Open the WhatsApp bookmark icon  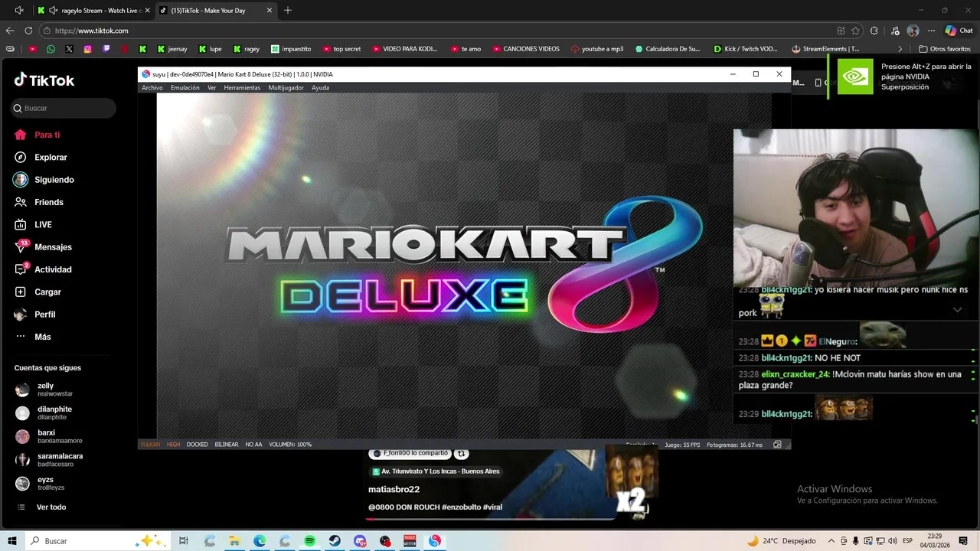[51, 49]
